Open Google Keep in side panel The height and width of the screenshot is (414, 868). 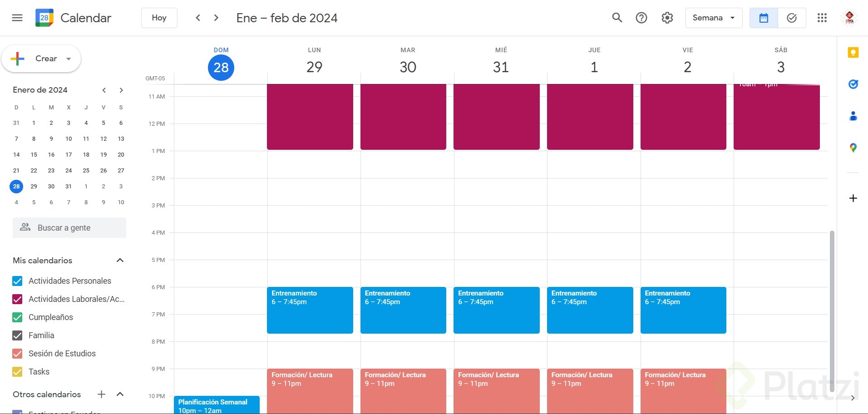853,53
